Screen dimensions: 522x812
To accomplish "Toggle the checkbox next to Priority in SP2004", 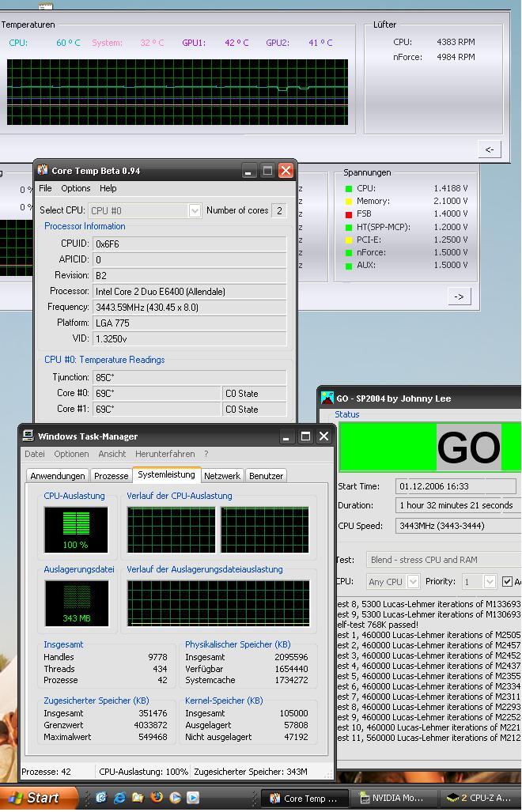I will (507, 582).
